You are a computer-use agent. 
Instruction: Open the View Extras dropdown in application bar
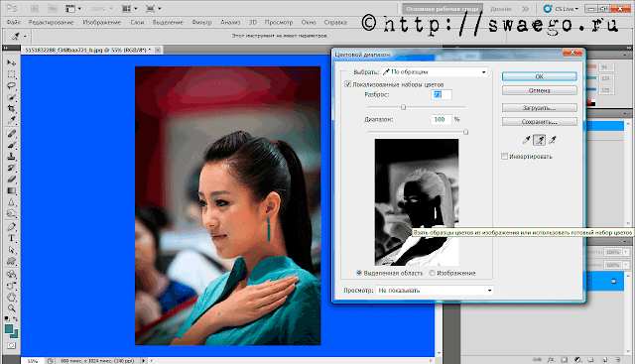click(x=72, y=9)
